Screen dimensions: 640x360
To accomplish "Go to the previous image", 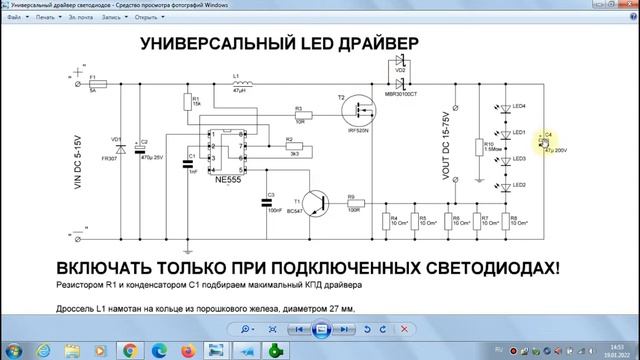I will [x=299, y=329].
